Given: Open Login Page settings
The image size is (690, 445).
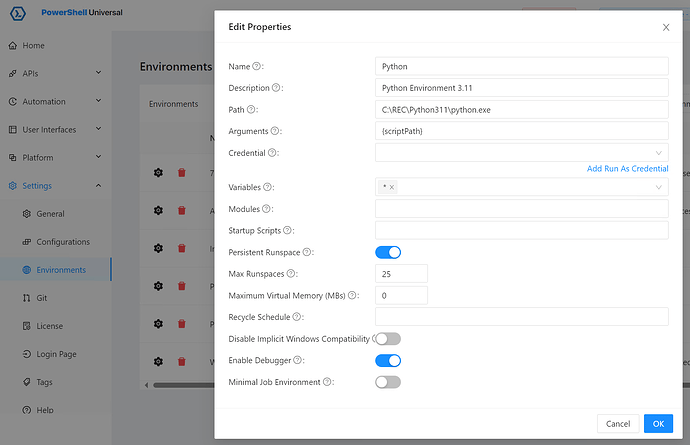Looking at the screenshot, I should click(x=55, y=354).
